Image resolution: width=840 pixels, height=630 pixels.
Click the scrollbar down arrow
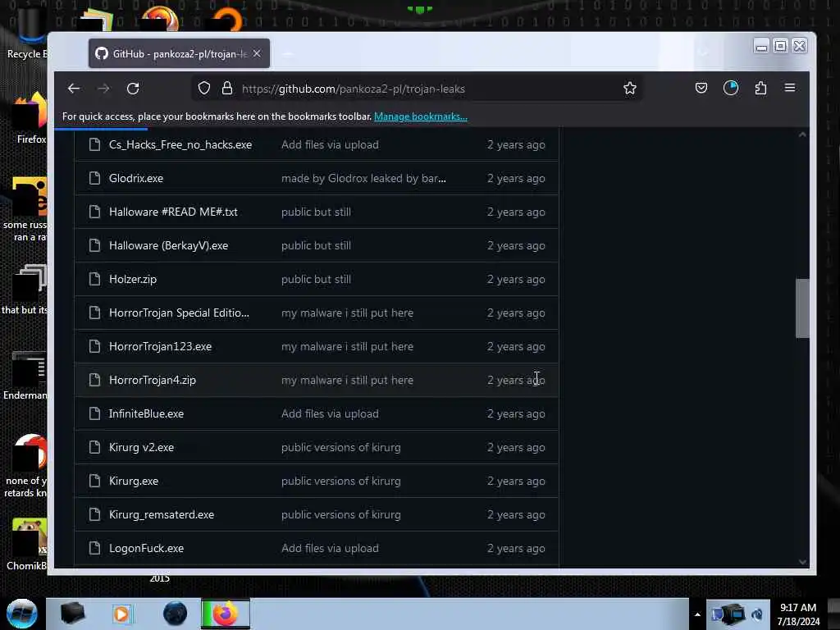pos(802,562)
